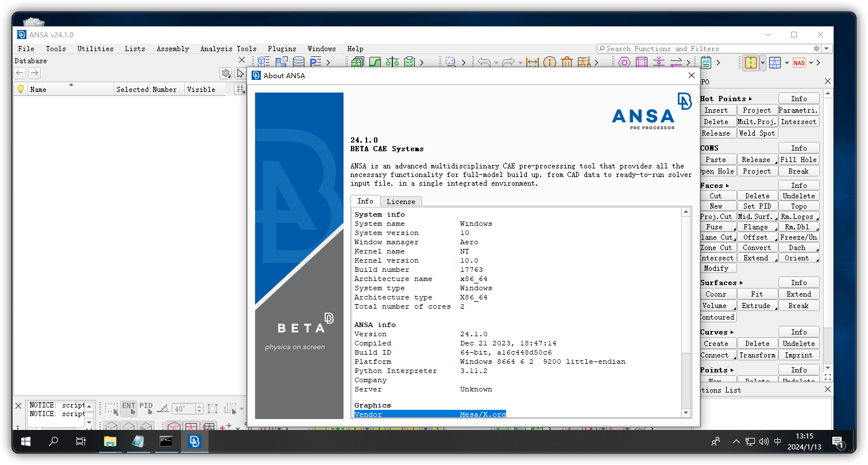
Task: Switch to the License tab
Action: click(x=401, y=201)
